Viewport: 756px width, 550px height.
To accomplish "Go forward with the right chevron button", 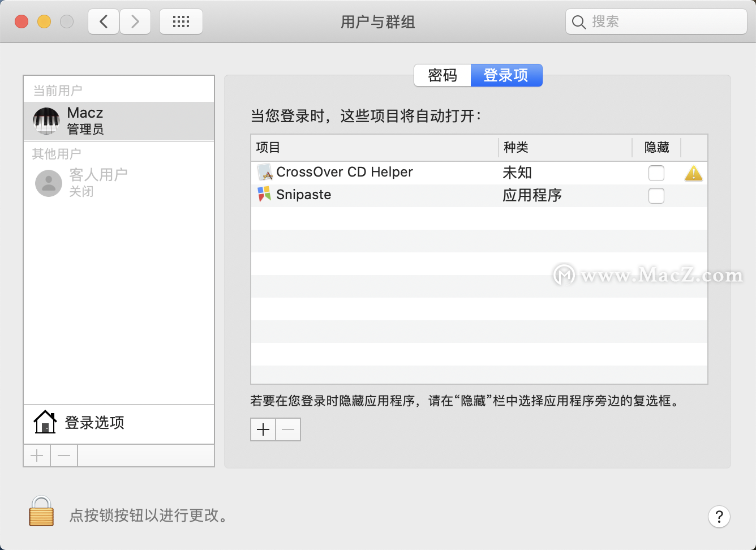I will coord(135,22).
